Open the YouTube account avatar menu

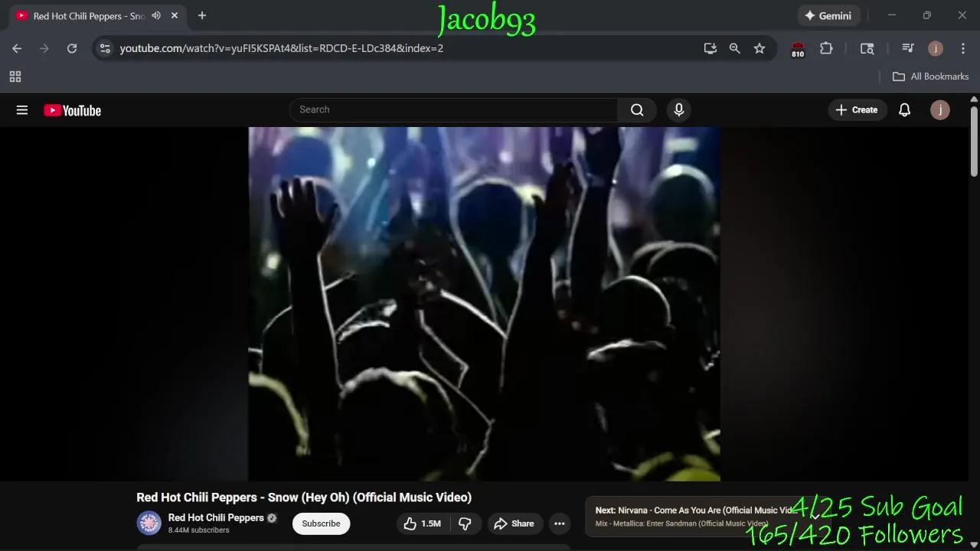tap(940, 110)
